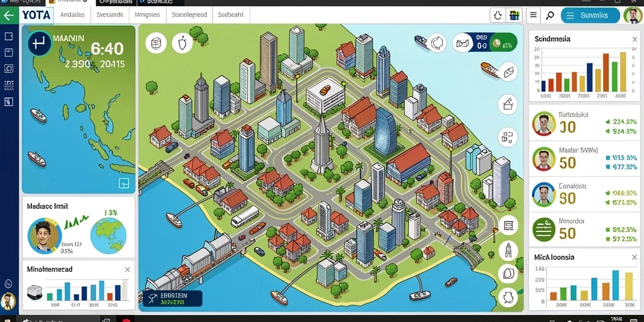The width and height of the screenshot is (644, 322).
Task: Select the rocket icon on the map's right edge
Action: tap(508, 249)
